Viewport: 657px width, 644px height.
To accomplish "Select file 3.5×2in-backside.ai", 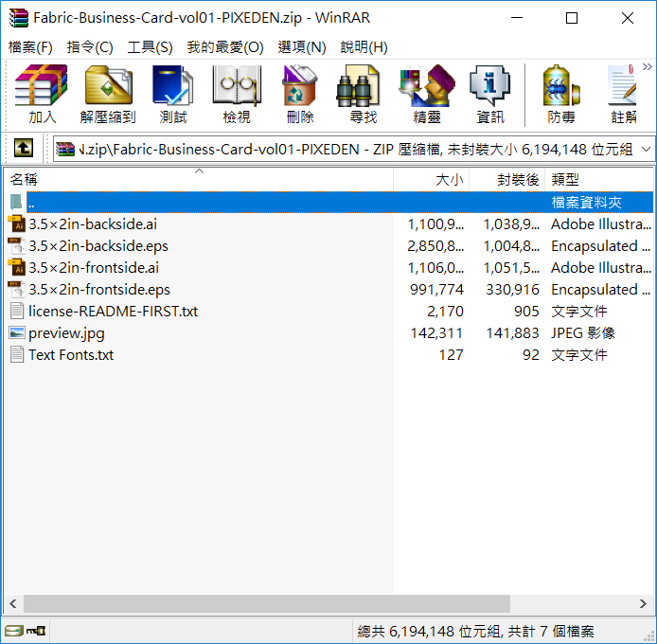I will (330, 224).
